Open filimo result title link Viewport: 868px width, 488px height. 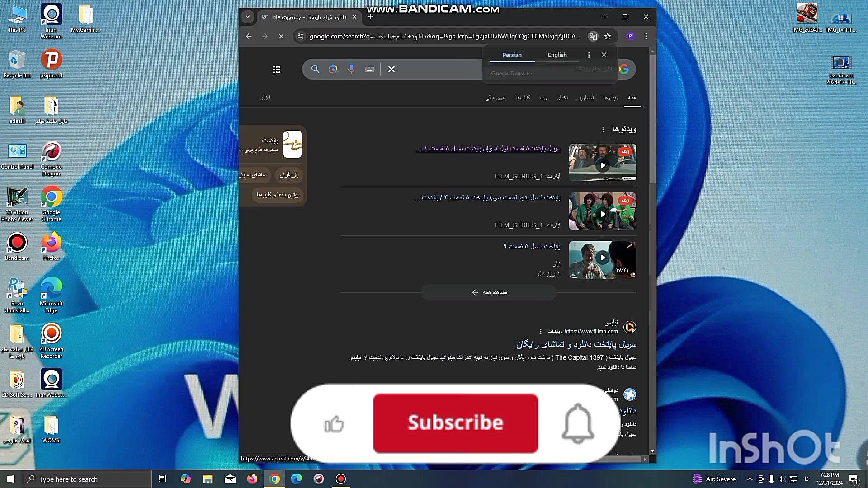tap(576, 344)
